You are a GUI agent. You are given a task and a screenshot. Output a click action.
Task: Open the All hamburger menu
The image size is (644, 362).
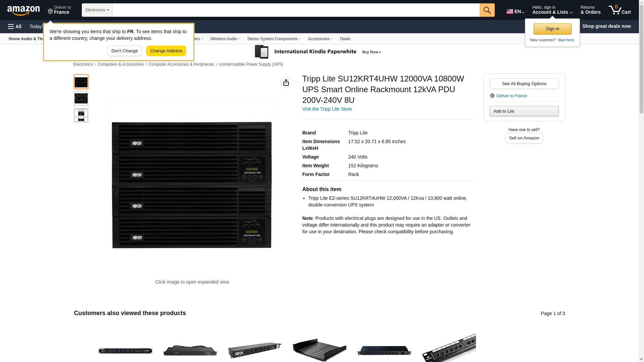pos(15,26)
